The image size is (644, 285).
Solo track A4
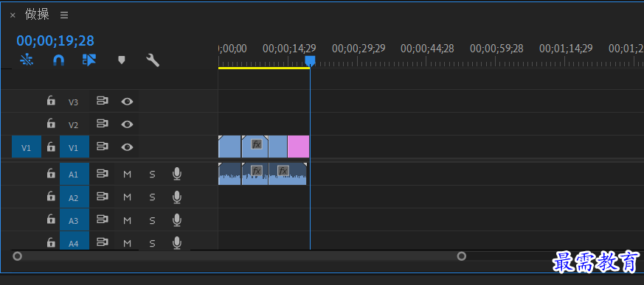click(x=153, y=243)
